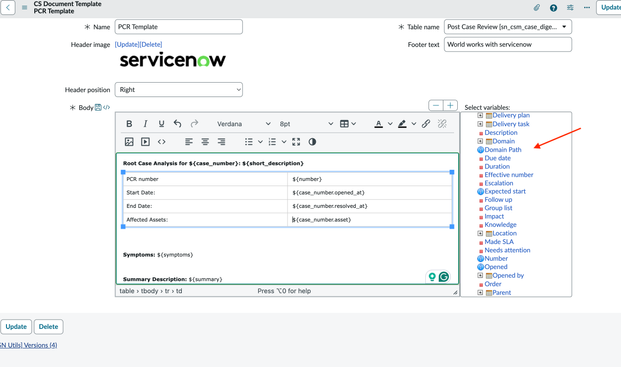Click the Footer text input field

tap(508, 44)
